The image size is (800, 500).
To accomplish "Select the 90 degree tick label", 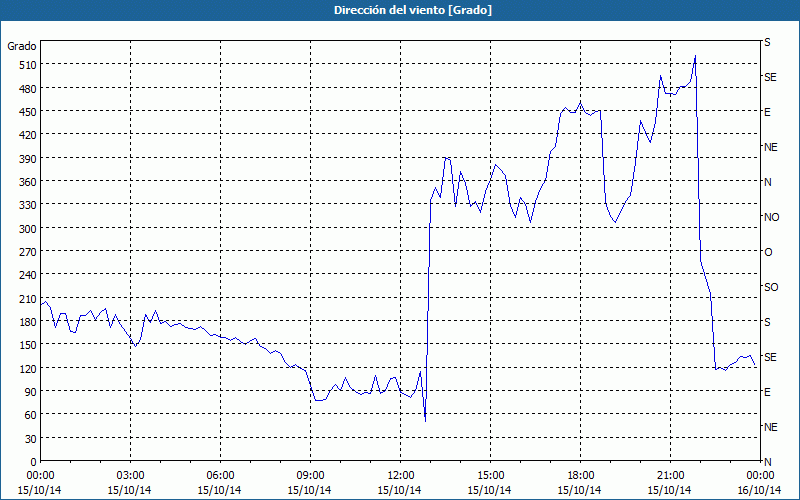I will point(31,392).
